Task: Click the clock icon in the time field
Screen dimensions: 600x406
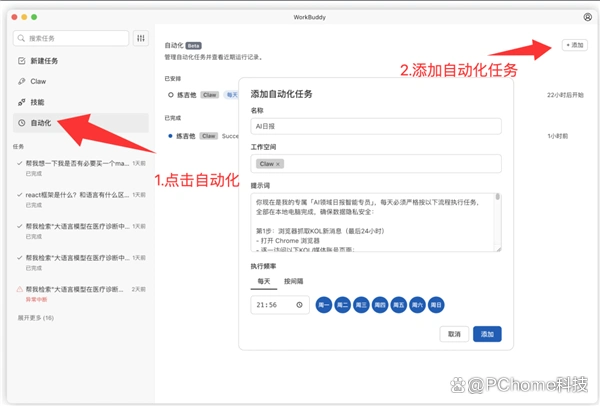Action: [x=299, y=305]
